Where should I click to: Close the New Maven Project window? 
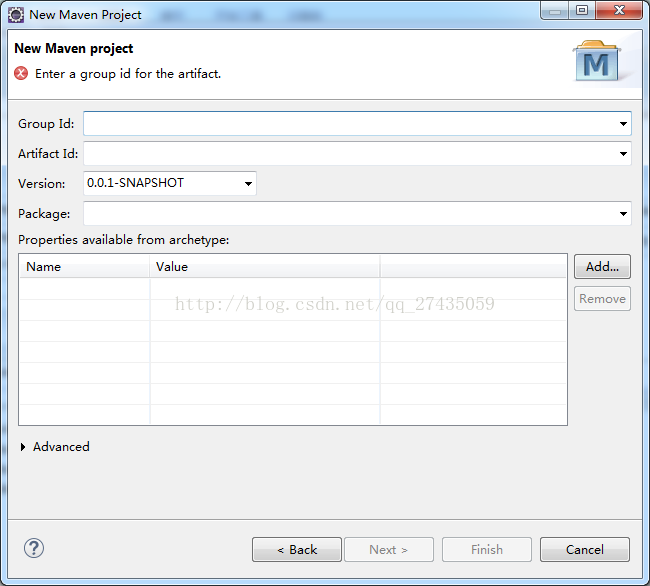[x=619, y=10]
